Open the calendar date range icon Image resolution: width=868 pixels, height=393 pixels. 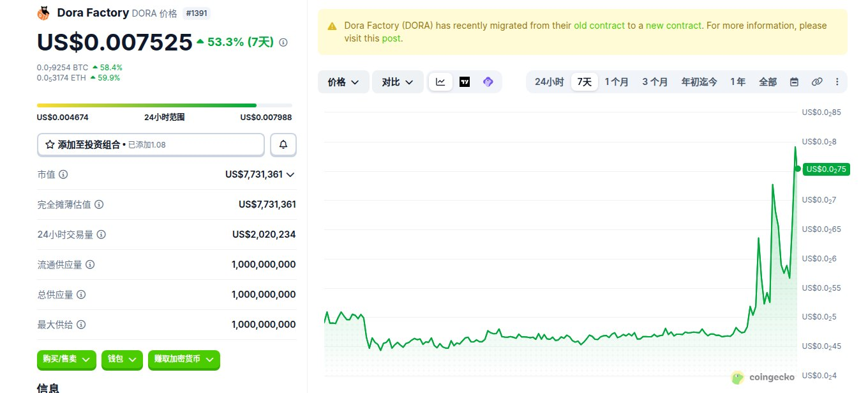click(794, 82)
